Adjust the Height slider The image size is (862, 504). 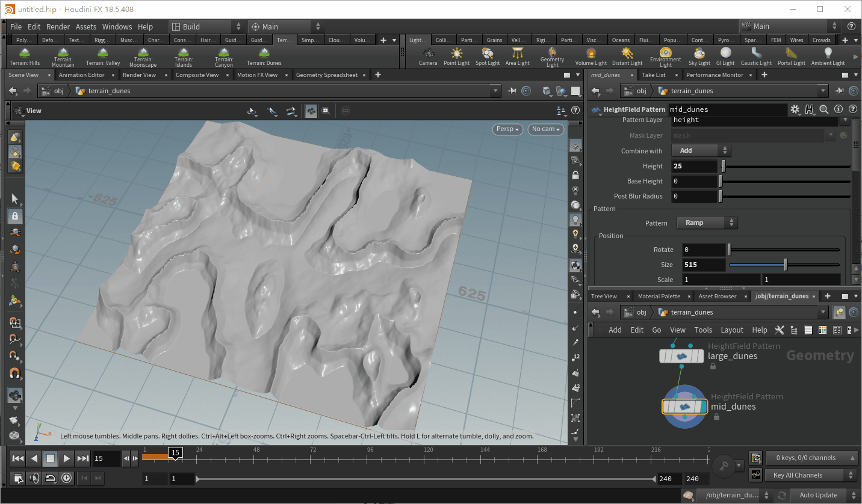pos(786,166)
